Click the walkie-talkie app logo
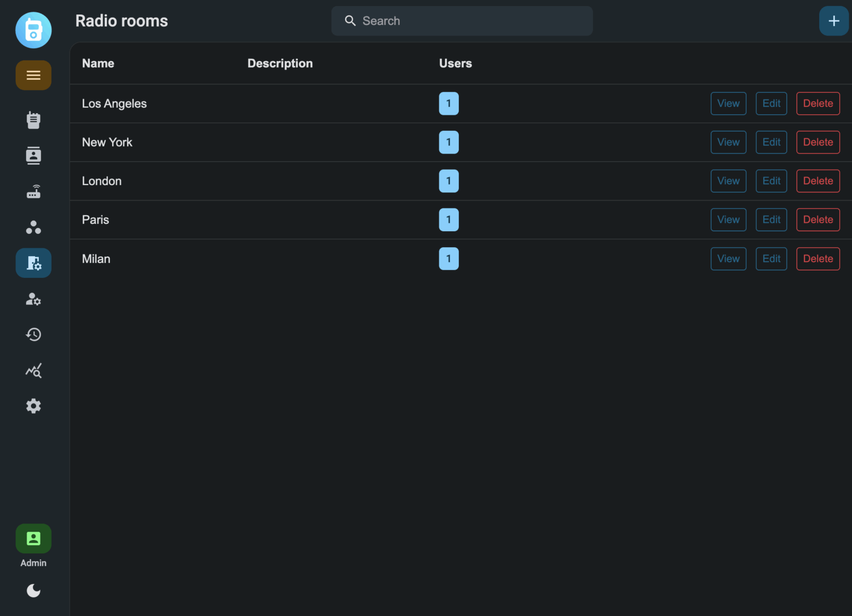The width and height of the screenshot is (852, 616). [x=33, y=30]
